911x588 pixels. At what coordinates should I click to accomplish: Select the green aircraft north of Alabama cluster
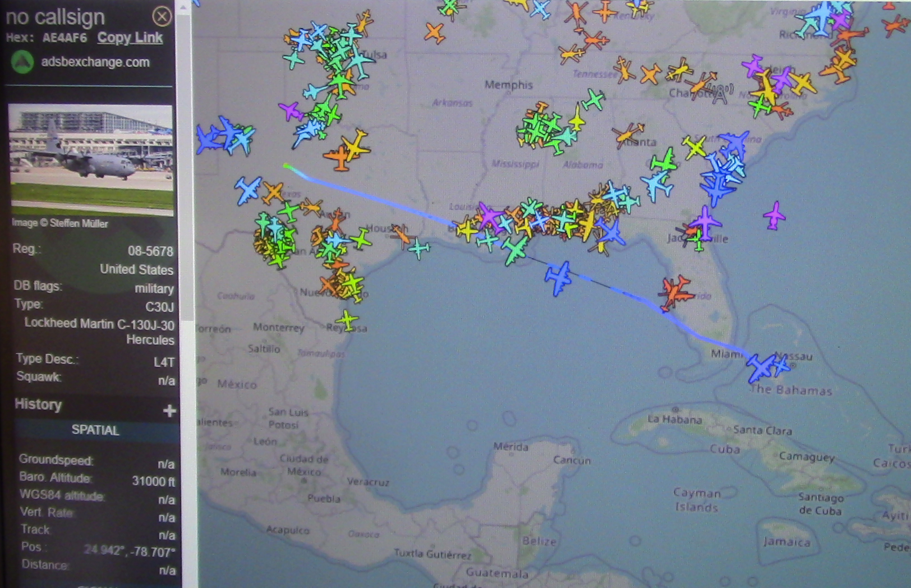[x=593, y=100]
